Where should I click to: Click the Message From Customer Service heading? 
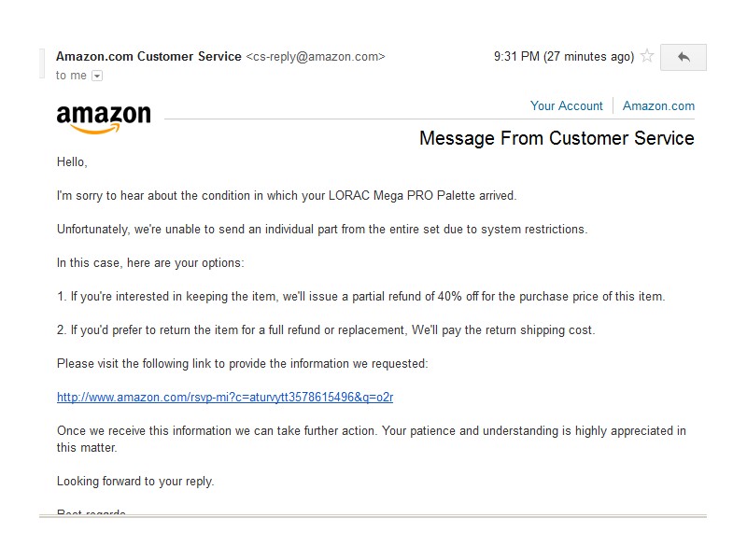click(x=557, y=138)
